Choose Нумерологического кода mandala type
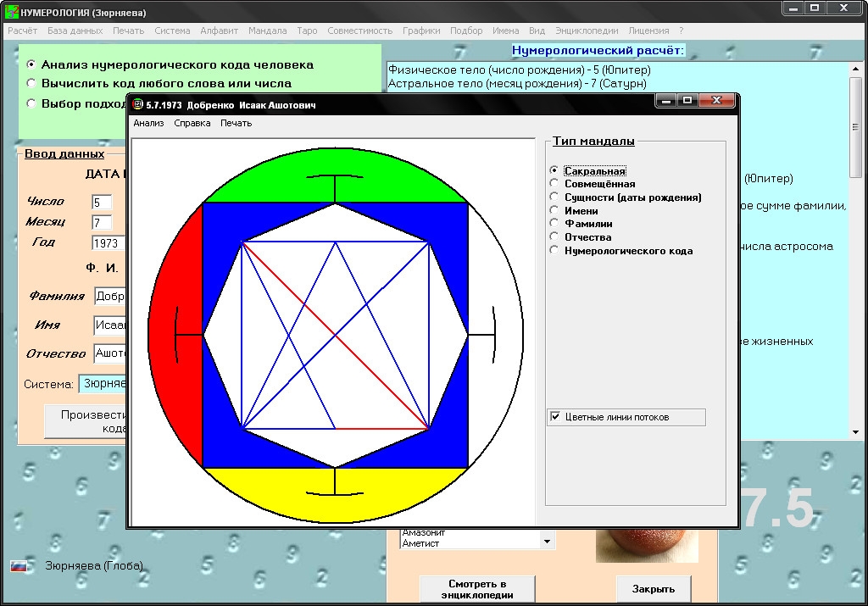This screenshot has height=606, width=868. click(x=621, y=251)
